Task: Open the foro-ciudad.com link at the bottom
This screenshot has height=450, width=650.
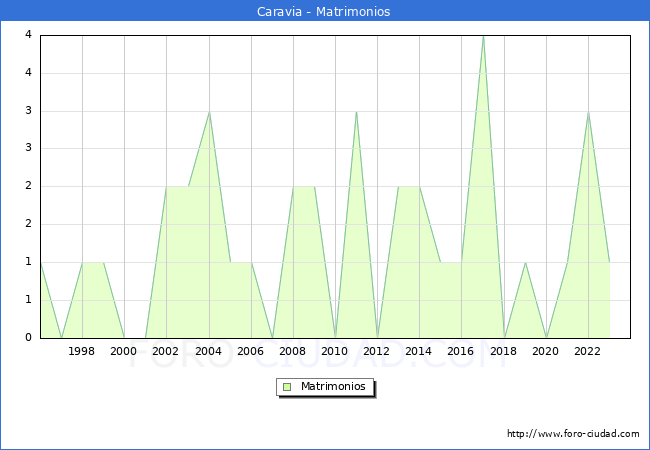Action: coord(573,434)
